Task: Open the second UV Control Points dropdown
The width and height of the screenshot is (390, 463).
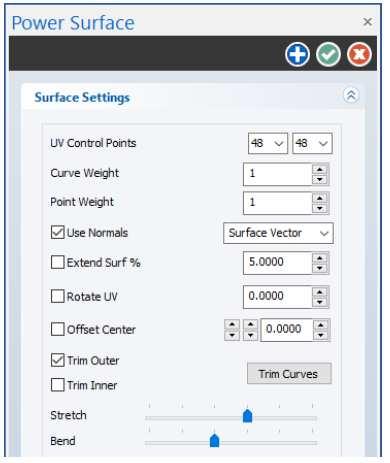Action: (x=312, y=143)
